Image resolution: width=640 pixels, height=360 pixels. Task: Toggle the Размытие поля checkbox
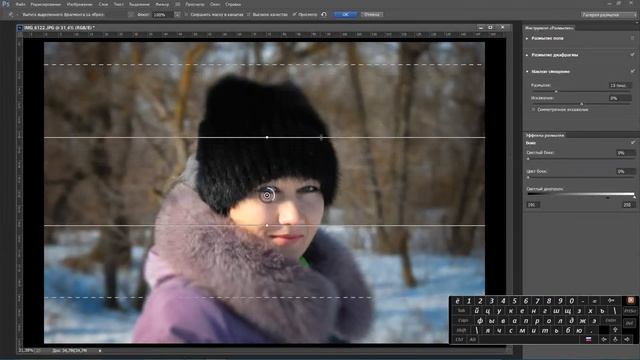pyautogui.click(x=633, y=38)
